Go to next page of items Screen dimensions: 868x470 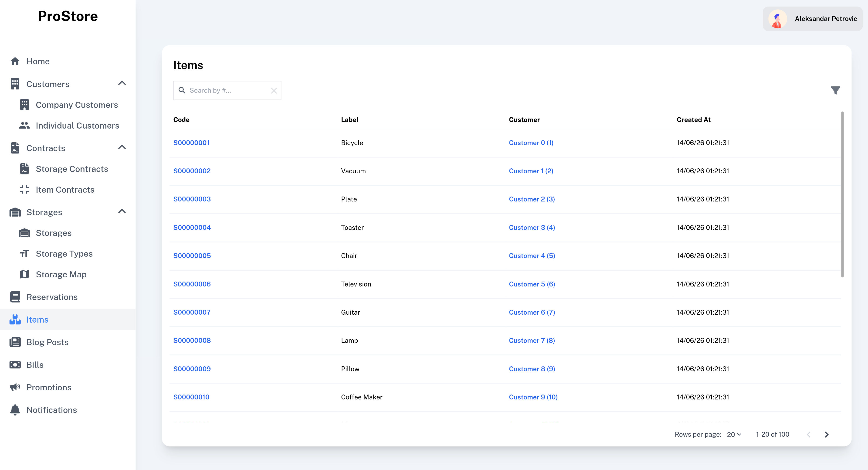click(827, 435)
